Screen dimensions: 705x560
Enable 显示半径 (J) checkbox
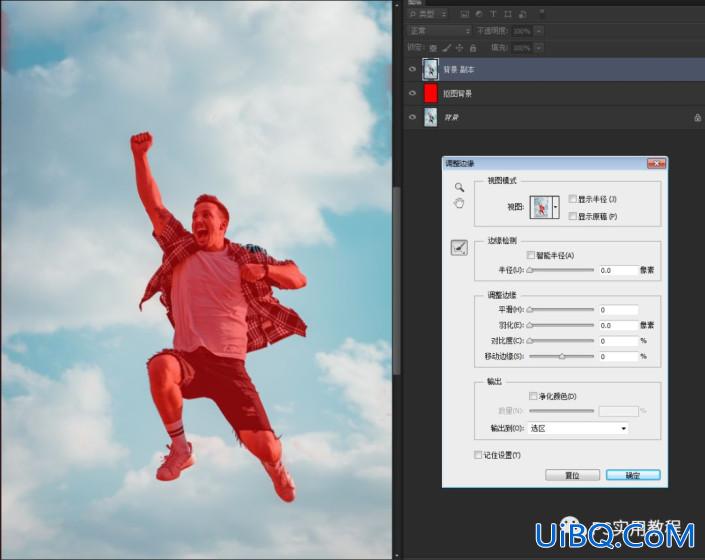tap(572, 199)
